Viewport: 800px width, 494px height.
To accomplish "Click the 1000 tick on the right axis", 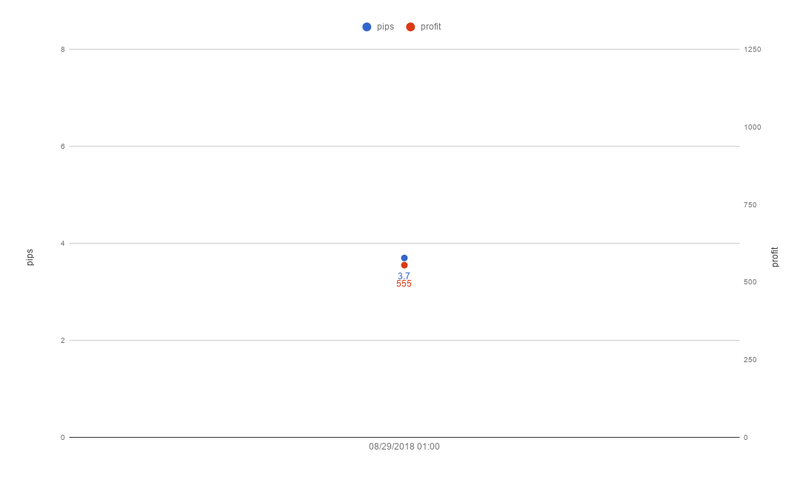I will click(x=752, y=127).
